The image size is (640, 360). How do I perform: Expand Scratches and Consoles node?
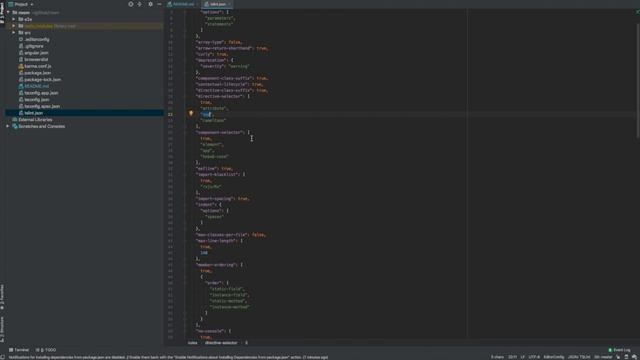pos(8,127)
